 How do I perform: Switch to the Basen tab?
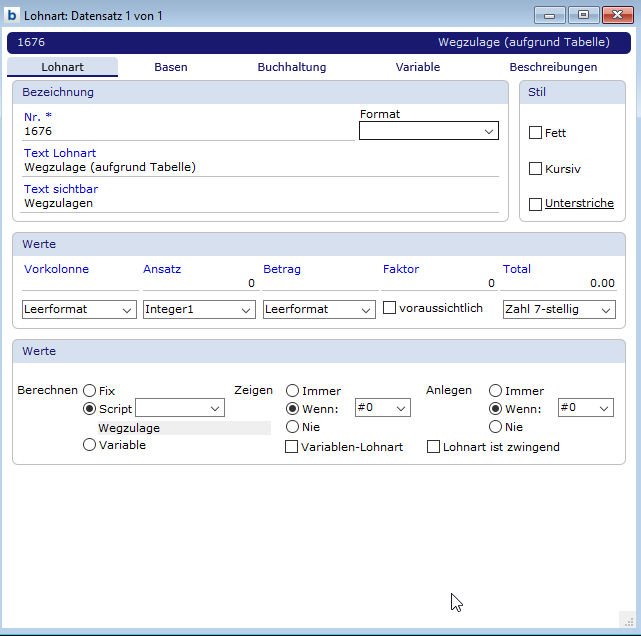click(170, 67)
